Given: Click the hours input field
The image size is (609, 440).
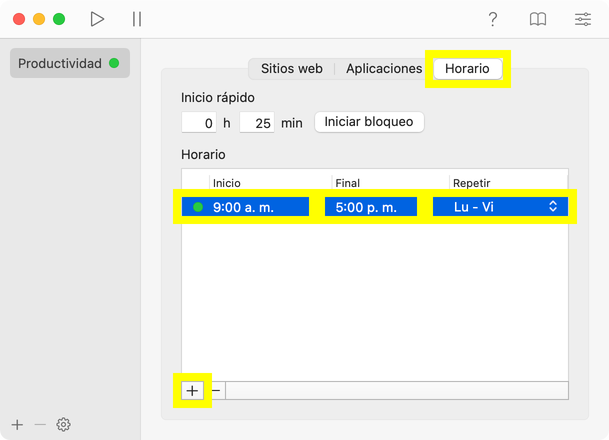Looking at the screenshot, I should [199, 123].
